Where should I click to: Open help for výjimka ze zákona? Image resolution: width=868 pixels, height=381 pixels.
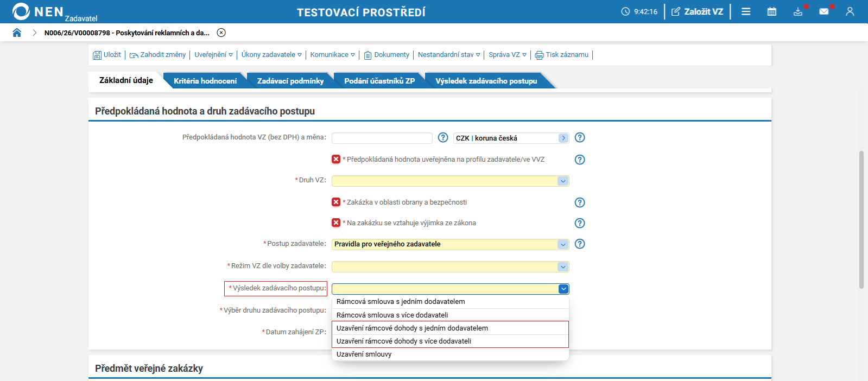click(580, 223)
